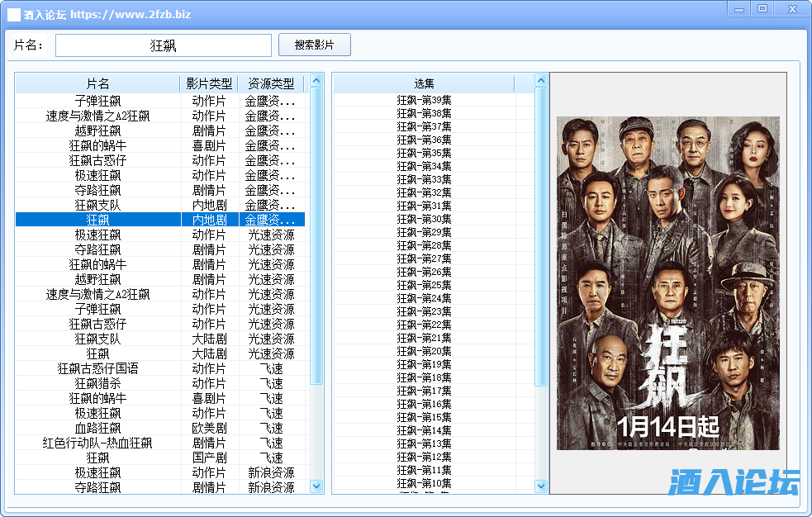
Task: Click the 搜索影片 search button
Action: pos(314,45)
